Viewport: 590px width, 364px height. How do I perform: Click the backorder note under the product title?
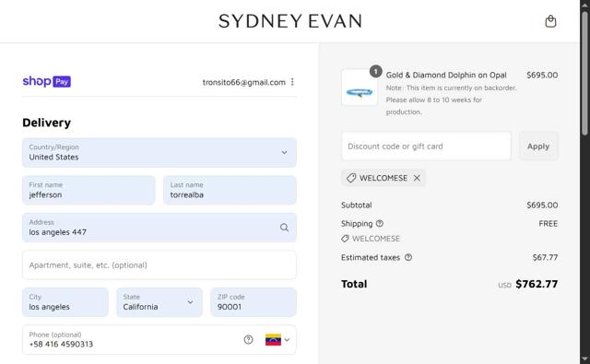point(451,100)
